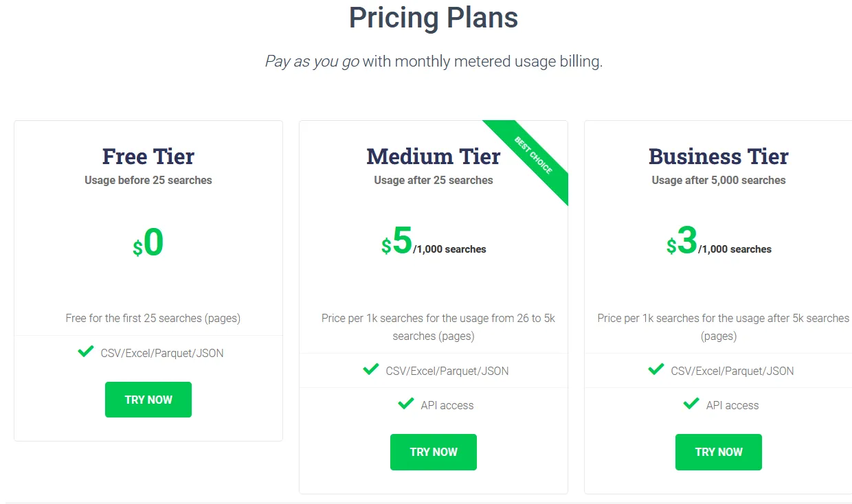Image resolution: width=852 pixels, height=504 pixels.
Task: Click the green BEST CHOICE ribbon
Action: (x=534, y=156)
